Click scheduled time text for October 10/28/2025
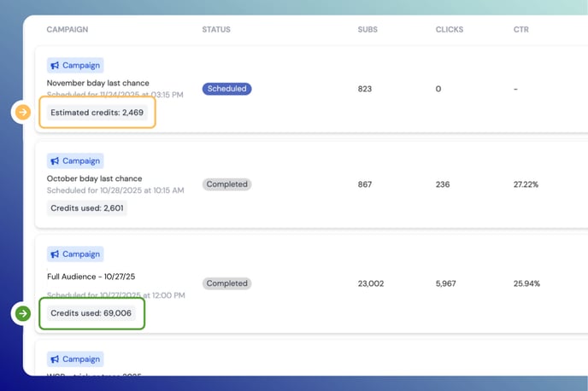 click(x=115, y=190)
